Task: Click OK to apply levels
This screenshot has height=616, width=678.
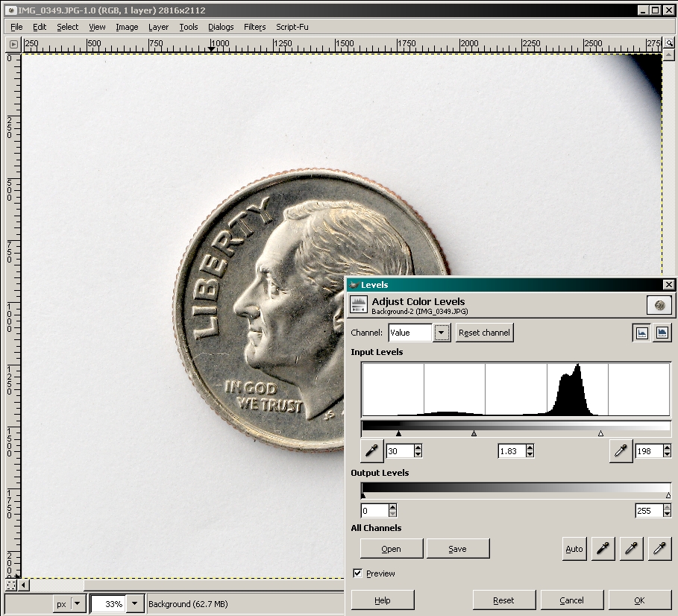Action: [639, 600]
